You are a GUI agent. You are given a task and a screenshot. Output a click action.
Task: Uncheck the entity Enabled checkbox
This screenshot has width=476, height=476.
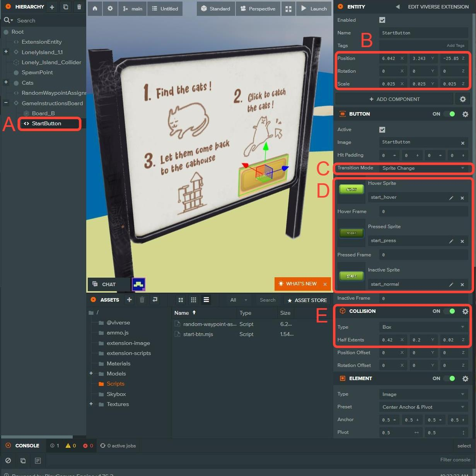pos(382,20)
